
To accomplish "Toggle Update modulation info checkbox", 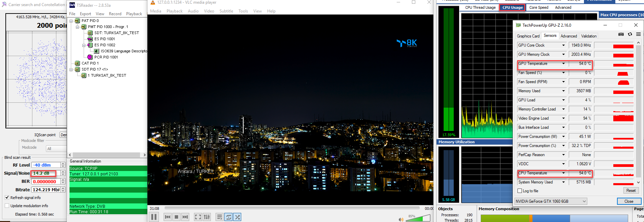I will 7,206.
